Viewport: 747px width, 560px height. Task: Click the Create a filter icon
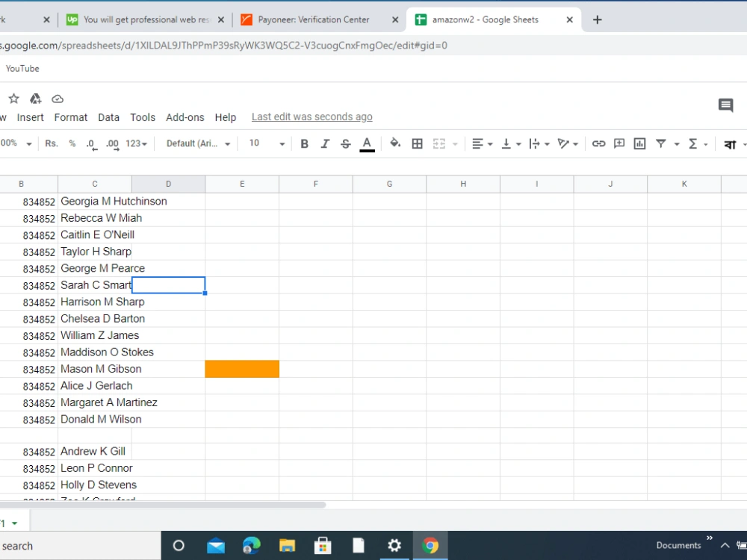(x=661, y=143)
